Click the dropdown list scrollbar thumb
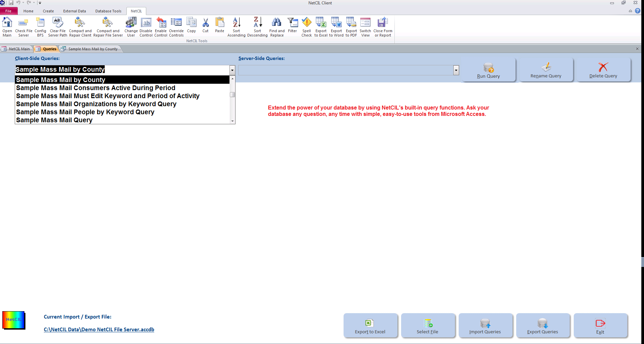644x344 pixels. point(233,95)
